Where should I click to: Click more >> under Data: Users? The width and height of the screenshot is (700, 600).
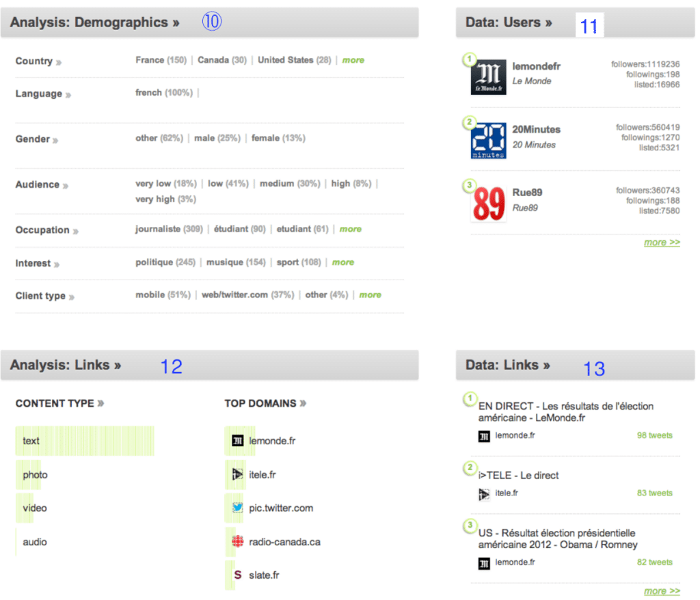point(662,243)
